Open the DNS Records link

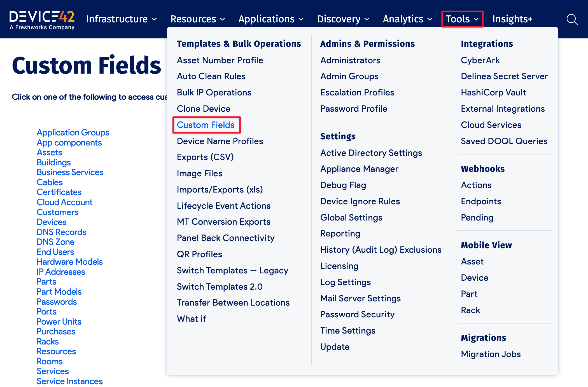point(61,232)
